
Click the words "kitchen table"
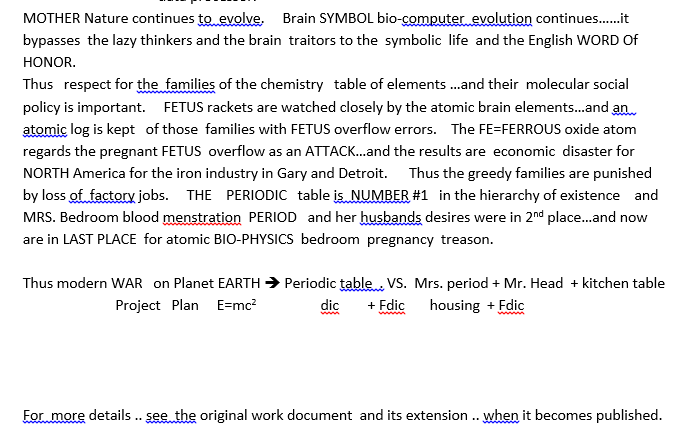tap(623, 283)
